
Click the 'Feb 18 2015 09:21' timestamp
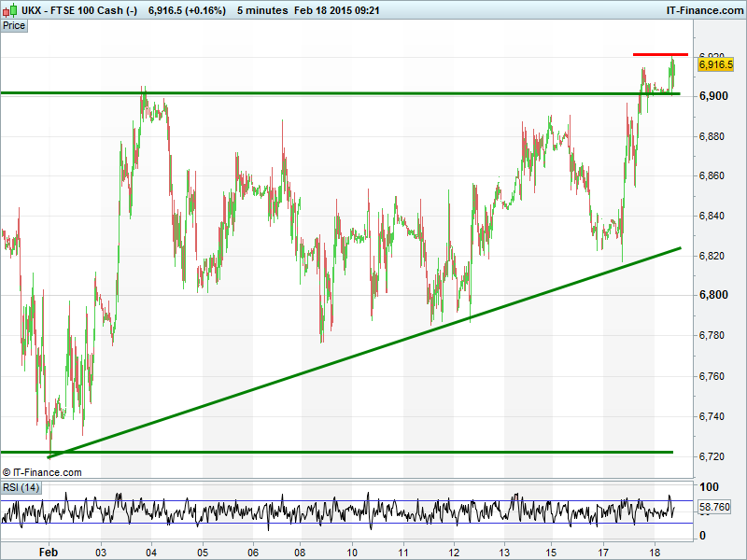coord(337,10)
